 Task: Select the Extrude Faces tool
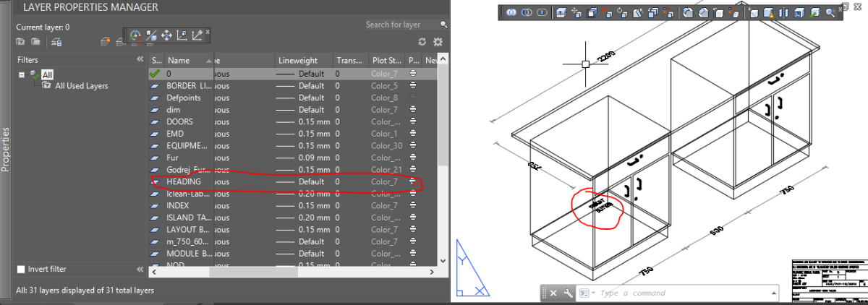tap(562, 12)
